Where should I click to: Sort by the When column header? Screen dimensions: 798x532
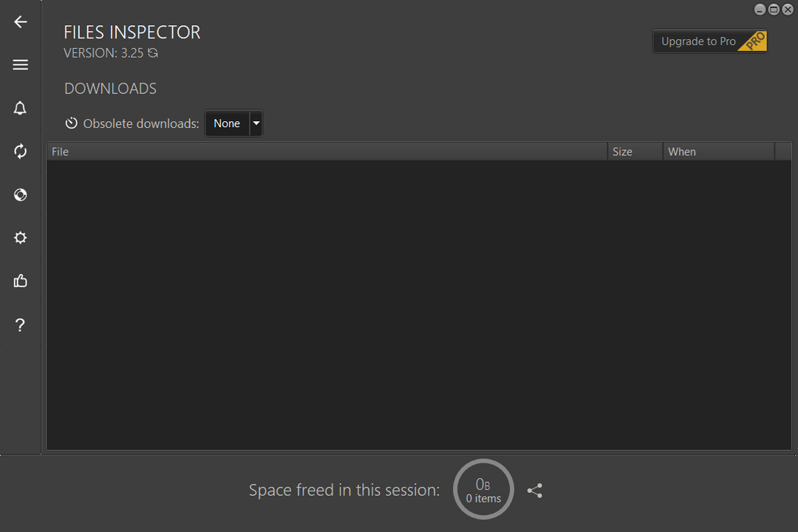pos(718,151)
